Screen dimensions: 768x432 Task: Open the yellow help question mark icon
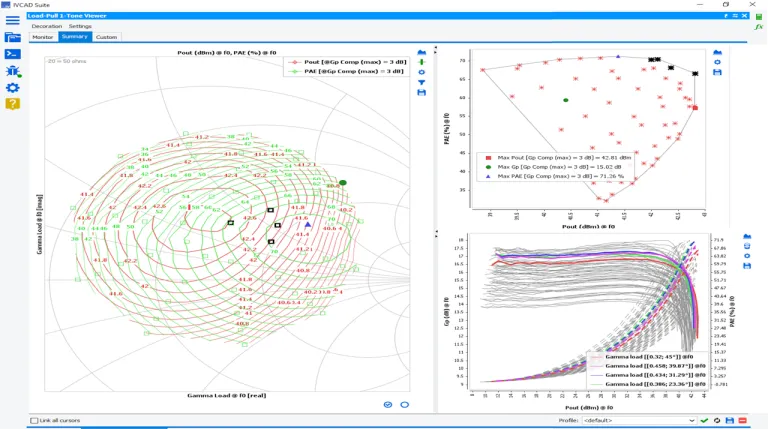13,104
